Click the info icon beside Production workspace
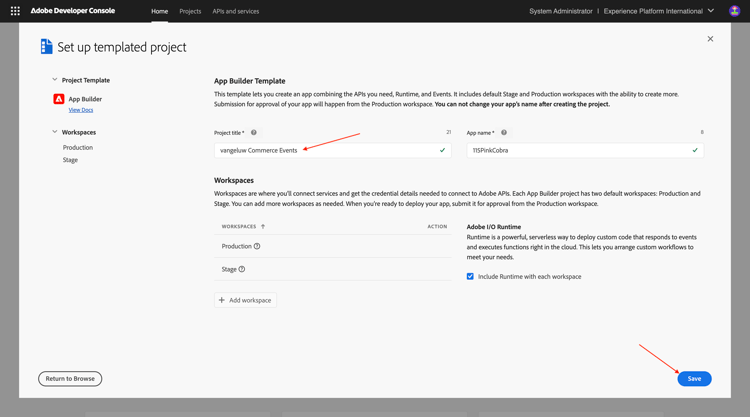The width and height of the screenshot is (750, 417). pos(257,246)
